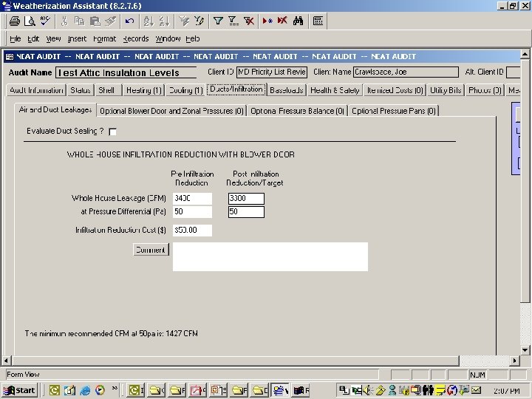Screen dimensions: 532x399
Task: Switch to the Itemized Costs (0) tab
Action: [395, 90]
